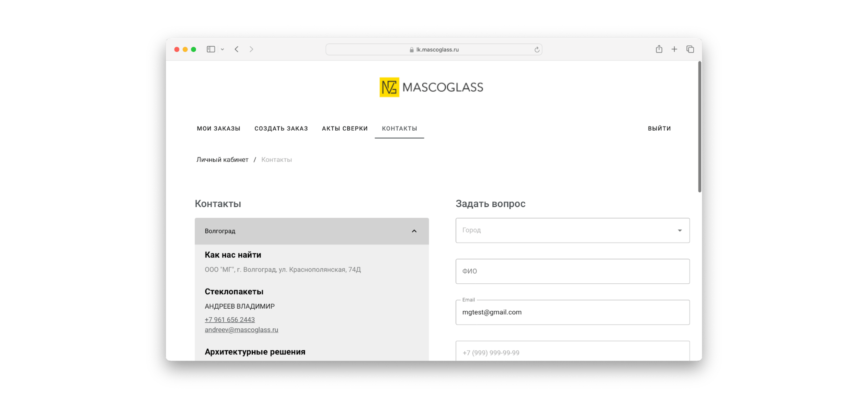868x408 pixels.
Task: Click the Email field with mgtest@gmail.com
Action: click(x=573, y=312)
